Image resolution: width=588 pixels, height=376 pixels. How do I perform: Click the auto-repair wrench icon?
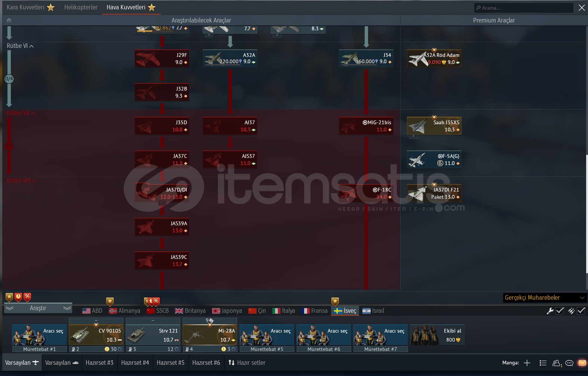(550, 311)
